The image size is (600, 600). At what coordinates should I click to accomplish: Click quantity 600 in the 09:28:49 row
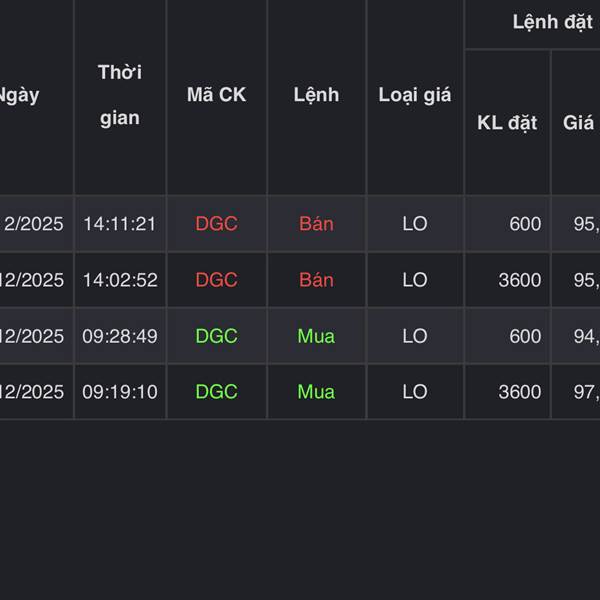(x=524, y=336)
